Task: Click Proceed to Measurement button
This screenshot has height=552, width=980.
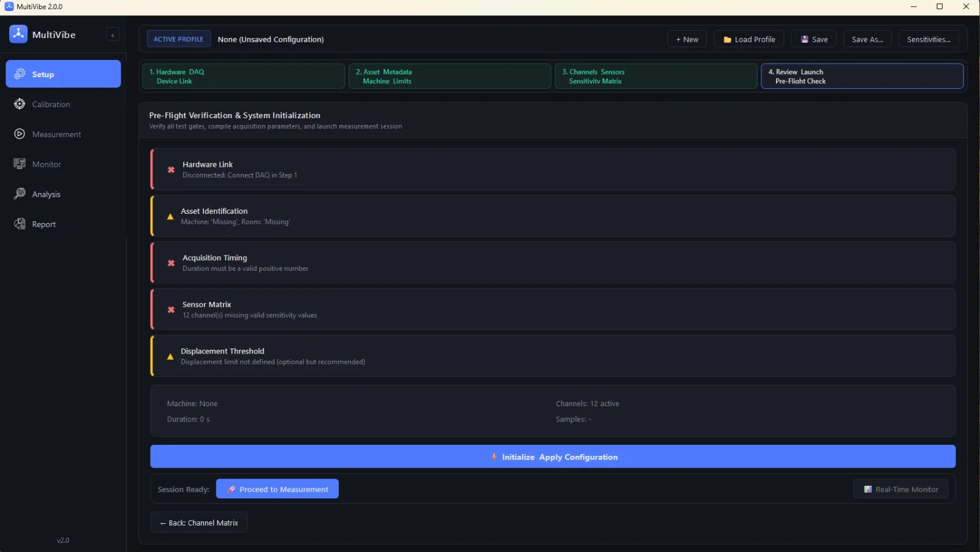Action: click(277, 489)
